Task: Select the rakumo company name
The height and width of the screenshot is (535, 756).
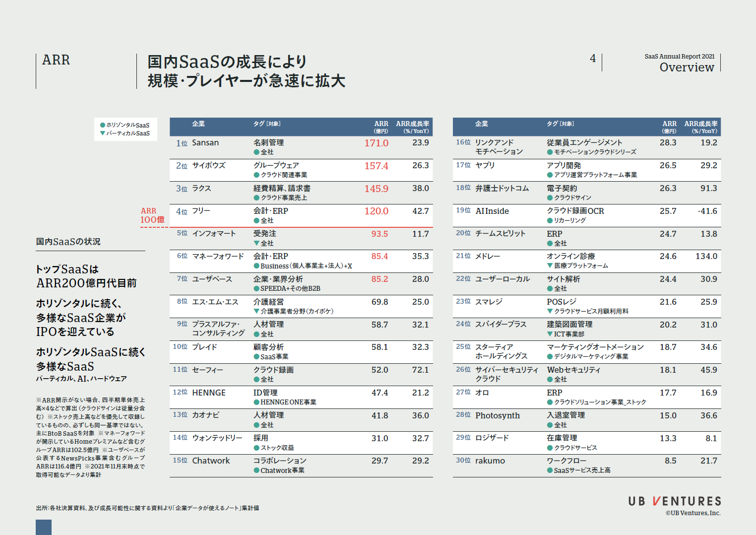Action: [490, 461]
